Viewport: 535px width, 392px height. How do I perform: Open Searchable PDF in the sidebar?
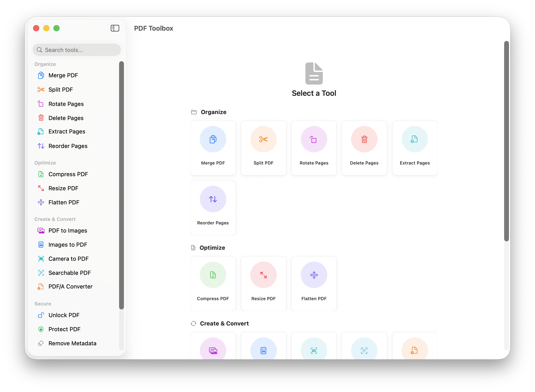pos(69,273)
